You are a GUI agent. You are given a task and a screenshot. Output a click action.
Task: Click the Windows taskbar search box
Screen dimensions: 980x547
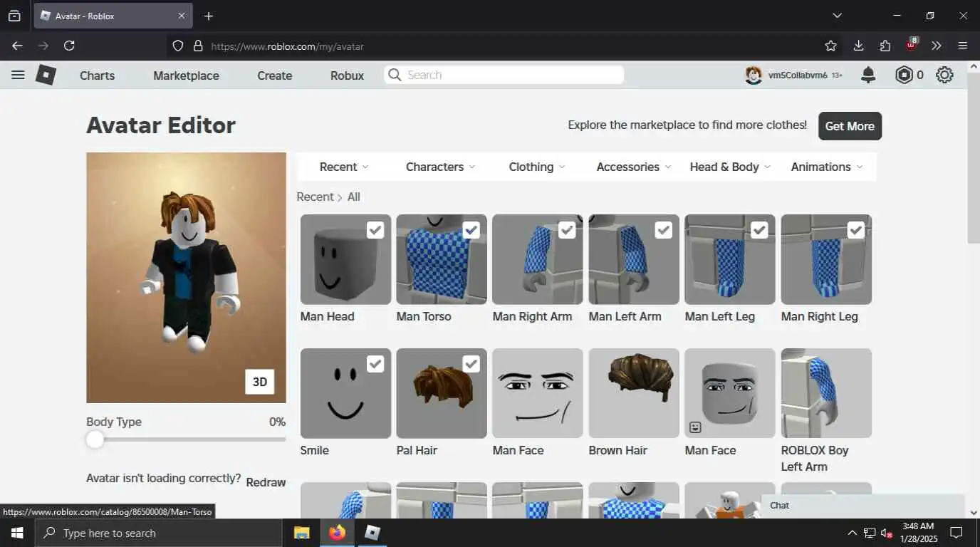[x=158, y=533]
